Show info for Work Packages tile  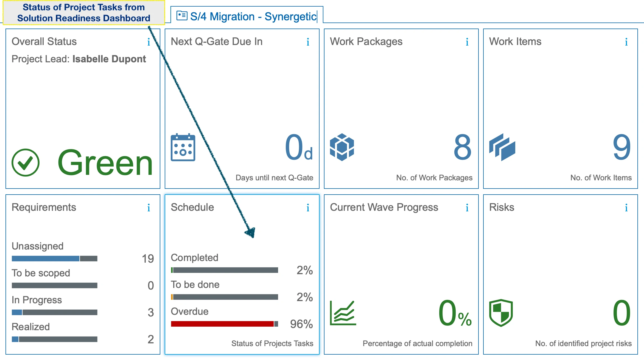467,42
